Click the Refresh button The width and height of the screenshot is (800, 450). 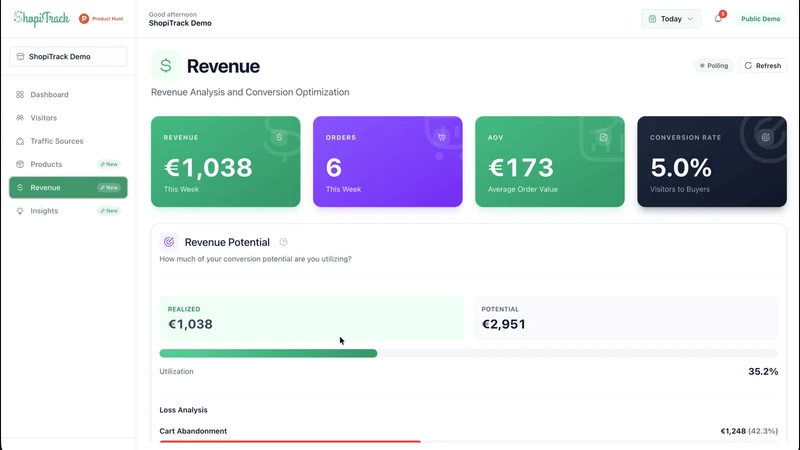(x=763, y=66)
